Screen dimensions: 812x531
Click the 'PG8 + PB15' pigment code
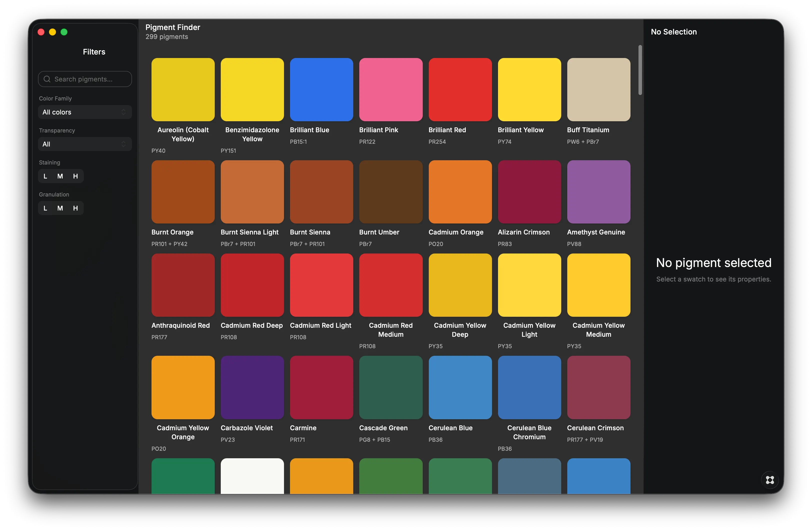(374, 439)
